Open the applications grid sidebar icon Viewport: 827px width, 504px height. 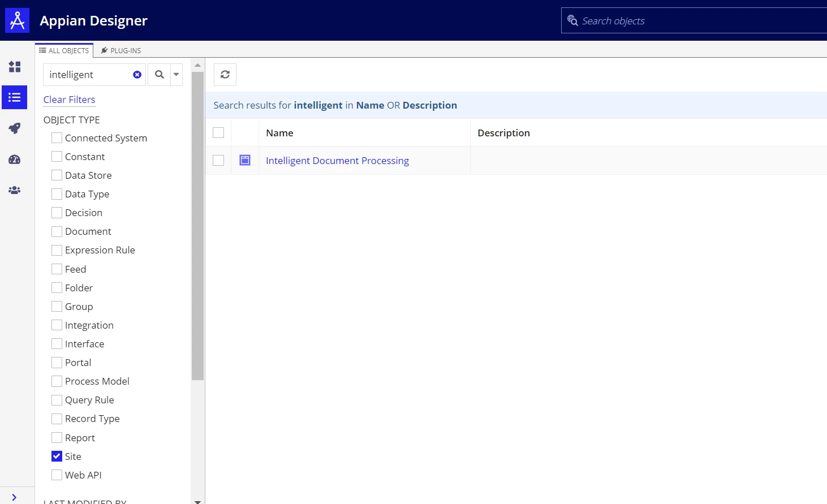tap(15, 67)
